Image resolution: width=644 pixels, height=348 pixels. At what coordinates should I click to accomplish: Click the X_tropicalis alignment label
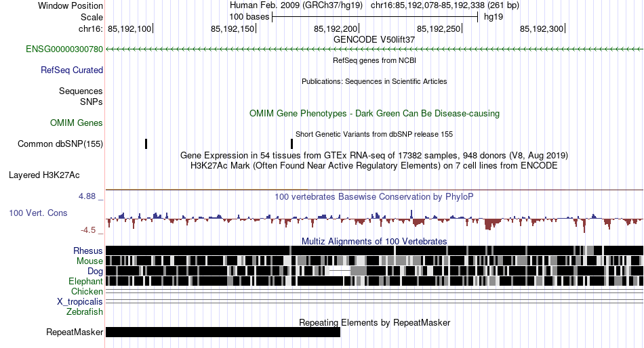(x=80, y=302)
